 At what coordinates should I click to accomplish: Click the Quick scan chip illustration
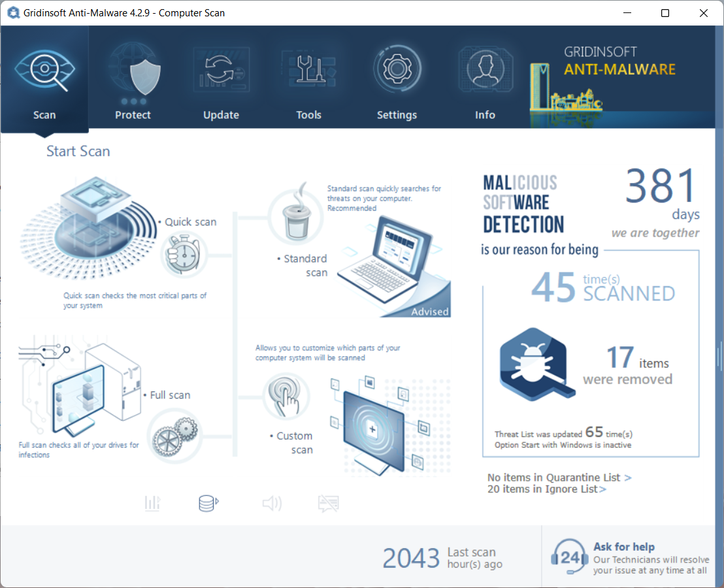pyautogui.click(x=89, y=227)
